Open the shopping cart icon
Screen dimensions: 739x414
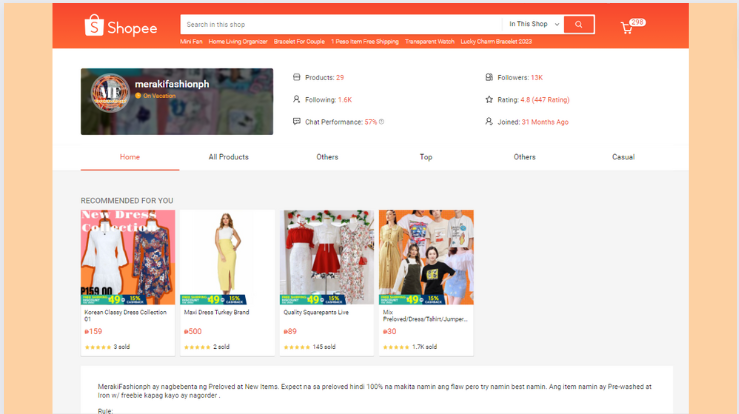(x=626, y=28)
